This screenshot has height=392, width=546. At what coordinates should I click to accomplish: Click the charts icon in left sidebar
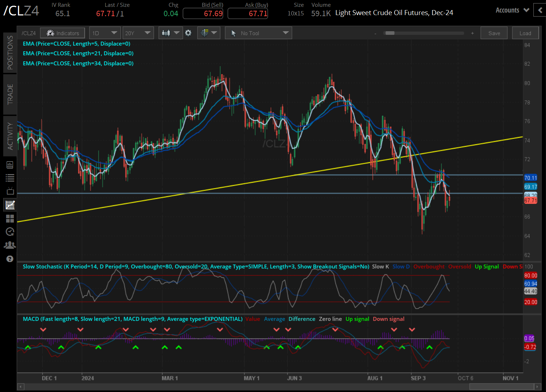coord(10,205)
